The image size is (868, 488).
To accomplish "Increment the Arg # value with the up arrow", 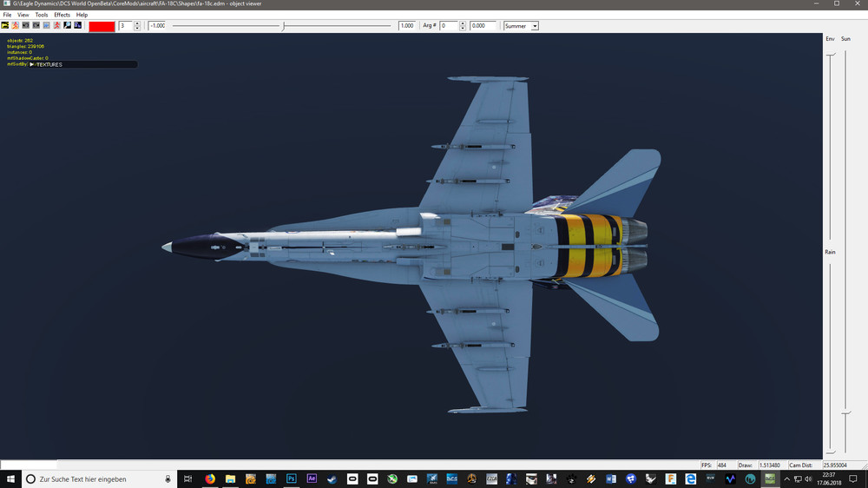I will click(x=463, y=23).
